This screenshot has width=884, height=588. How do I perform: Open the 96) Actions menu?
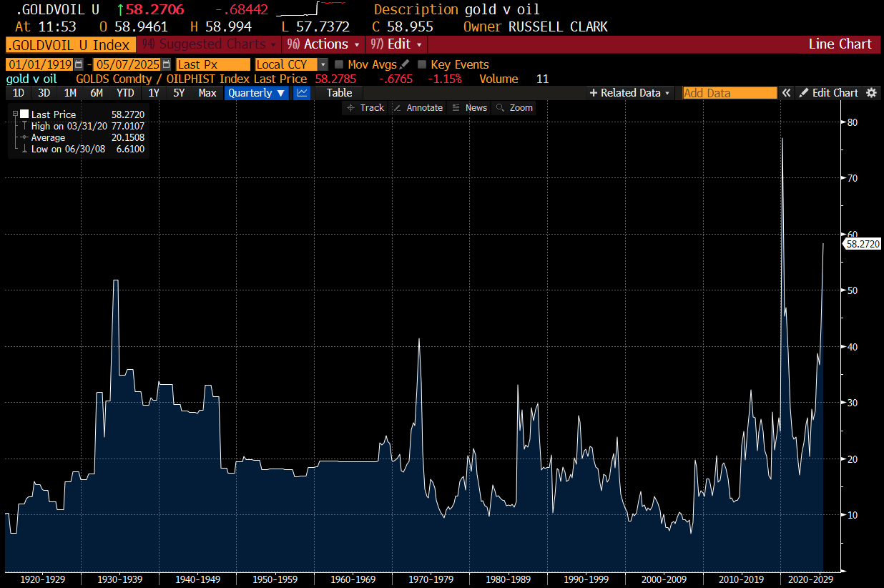322,44
